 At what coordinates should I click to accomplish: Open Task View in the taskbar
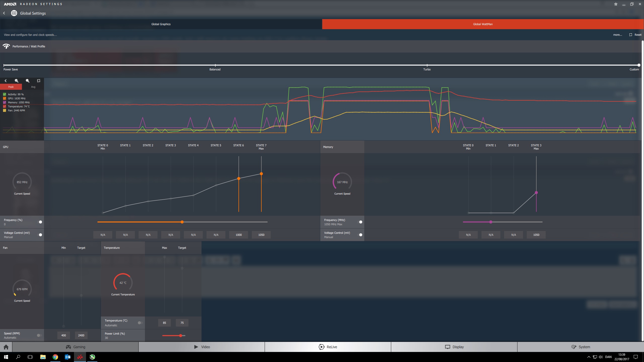[x=30, y=357]
